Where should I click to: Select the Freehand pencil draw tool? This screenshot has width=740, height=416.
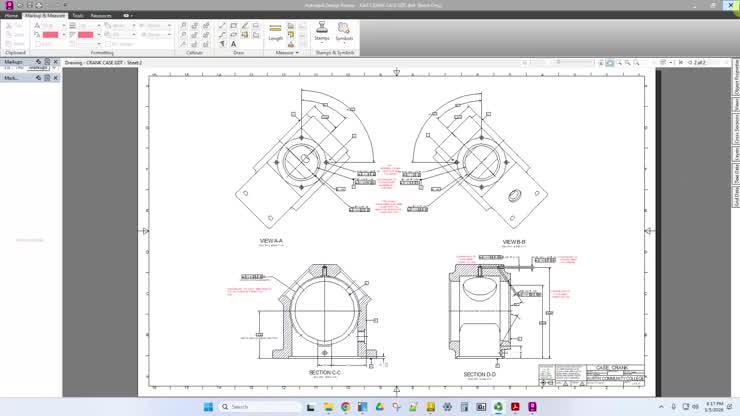click(x=245, y=25)
